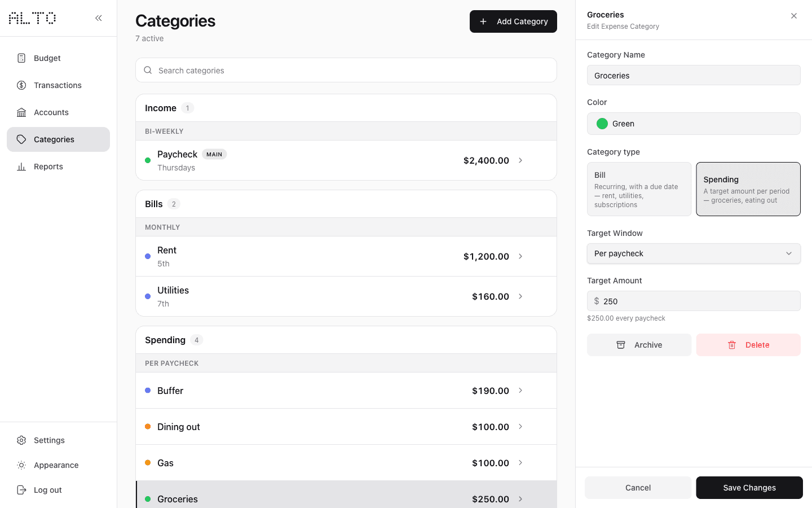Click the dollar sign in Target Amount
The image size is (812, 508).
[597, 301]
